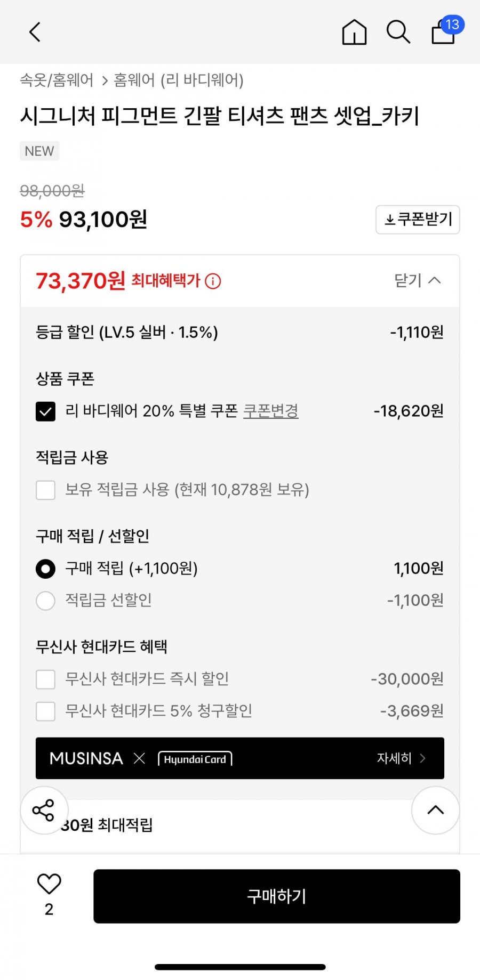Check 무신사 현대카드 5% 청구할인
This screenshot has height=980, width=480.
pyautogui.click(x=45, y=711)
